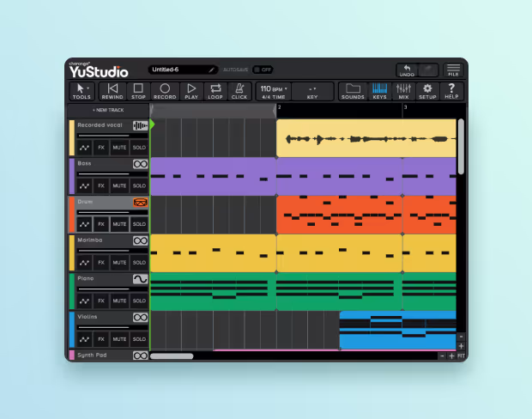Screen dimensions: 532x419
Task: Mute the Piano track
Action: (119, 301)
